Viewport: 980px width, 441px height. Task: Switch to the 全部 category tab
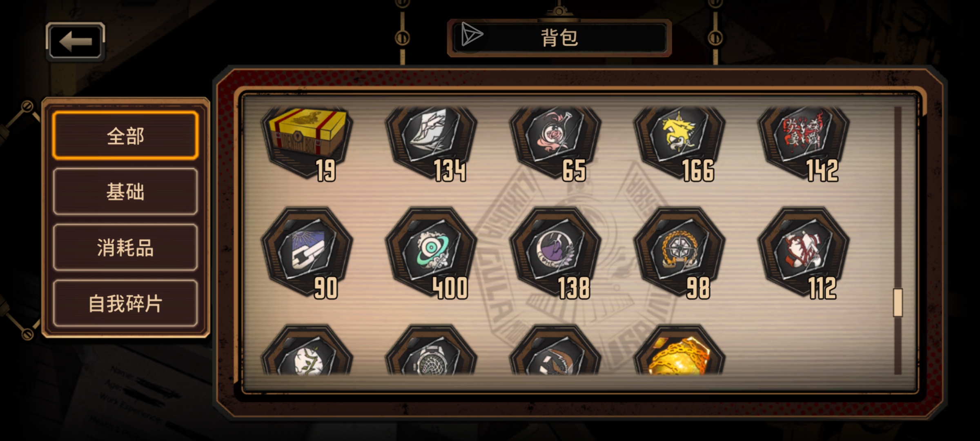pos(125,136)
